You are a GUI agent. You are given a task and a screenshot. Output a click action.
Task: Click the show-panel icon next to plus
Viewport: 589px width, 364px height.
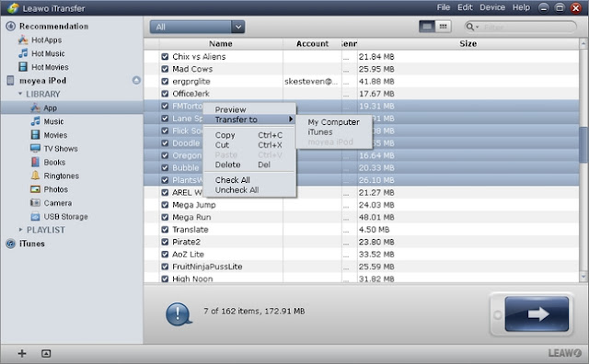(x=46, y=353)
